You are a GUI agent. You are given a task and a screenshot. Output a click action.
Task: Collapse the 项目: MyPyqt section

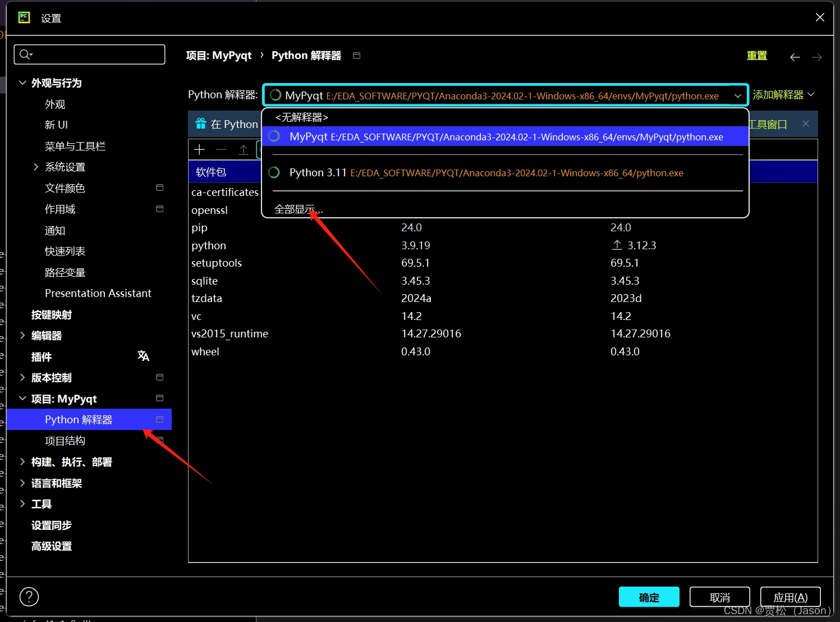coord(22,399)
